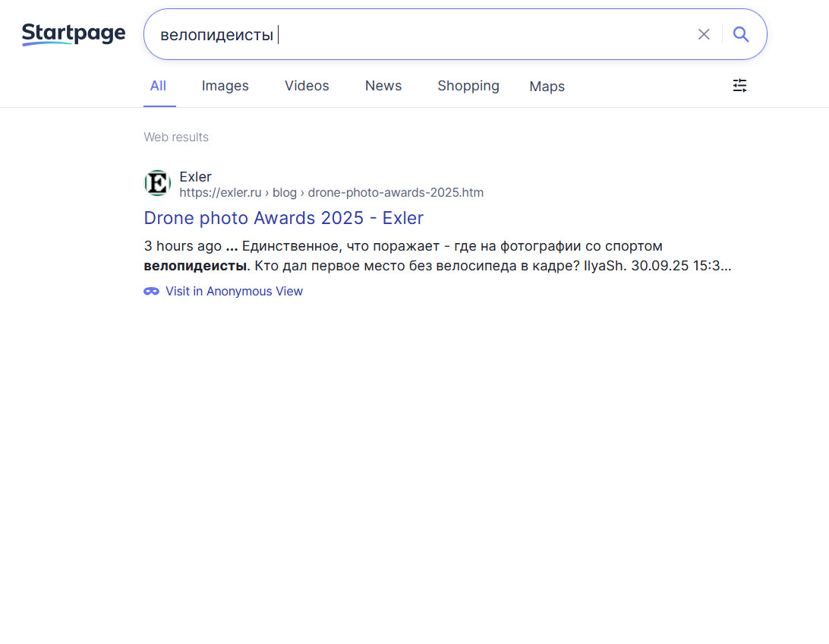Open the Maps tab
The height and width of the screenshot is (644, 829).
point(547,87)
